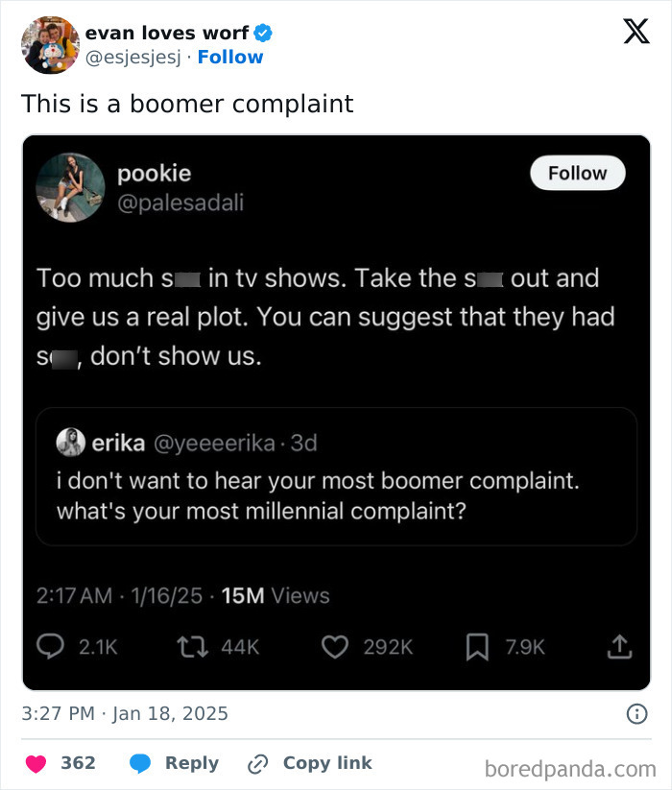Viewport: 672px width, 790px height.
Task: Toggle follow for pookie with the Follow button
Action: [577, 174]
